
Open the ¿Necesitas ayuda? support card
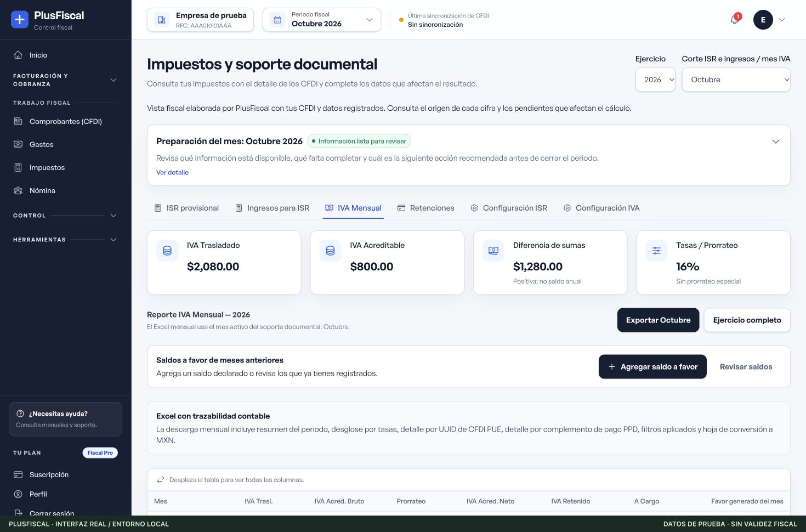click(65, 419)
